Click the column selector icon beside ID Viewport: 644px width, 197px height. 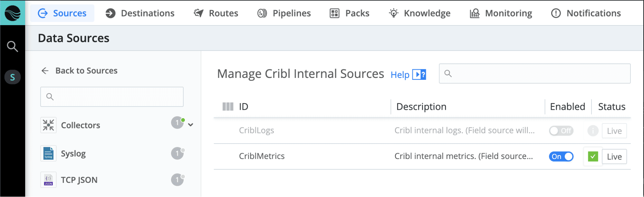click(228, 107)
